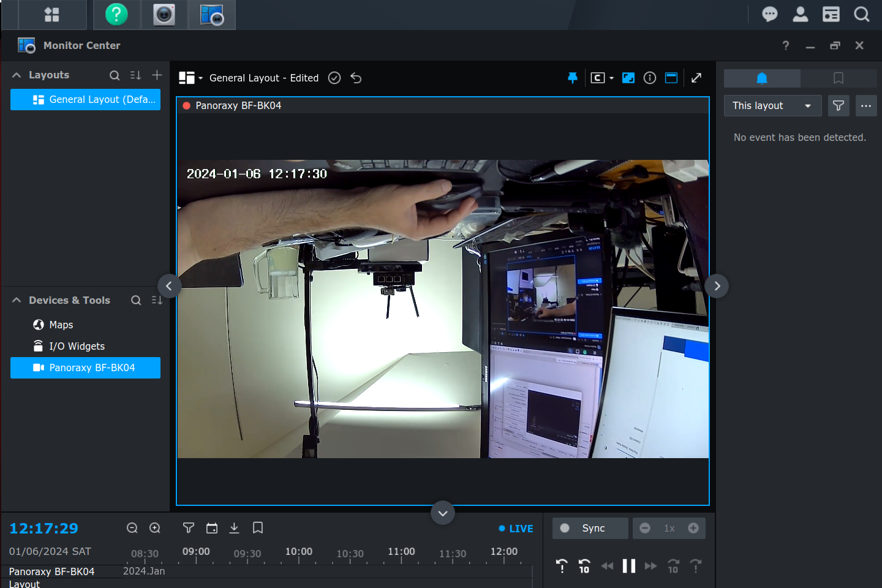Collapse the Devices & Tools section
This screenshot has height=588, width=882.
pyautogui.click(x=17, y=300)
